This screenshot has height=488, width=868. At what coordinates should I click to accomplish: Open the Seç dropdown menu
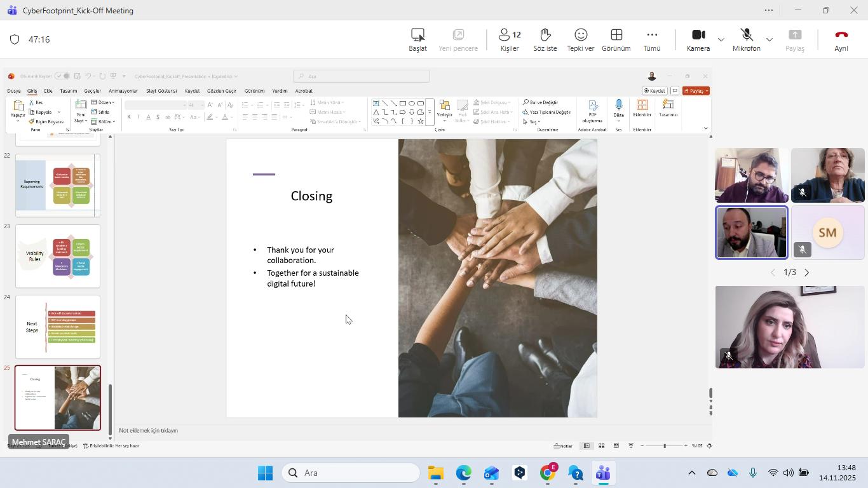(534, 121)
